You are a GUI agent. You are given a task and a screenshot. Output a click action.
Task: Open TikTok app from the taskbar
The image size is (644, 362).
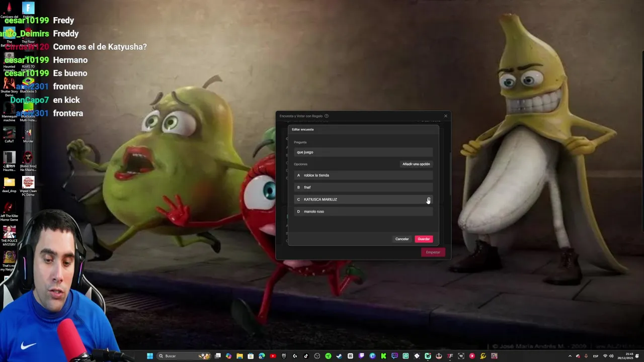(x=306, y=356)
